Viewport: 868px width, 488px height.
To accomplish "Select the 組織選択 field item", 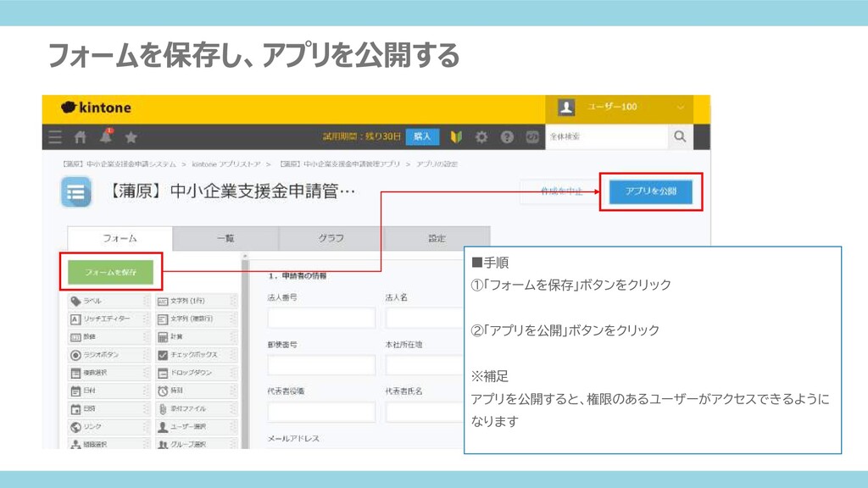I will point(108,443).
